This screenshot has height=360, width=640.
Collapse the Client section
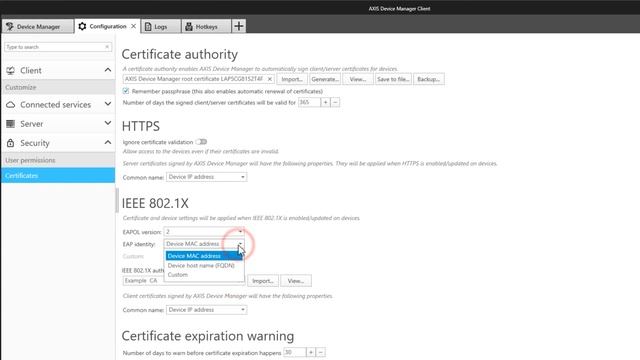click(x=107, y=70)
